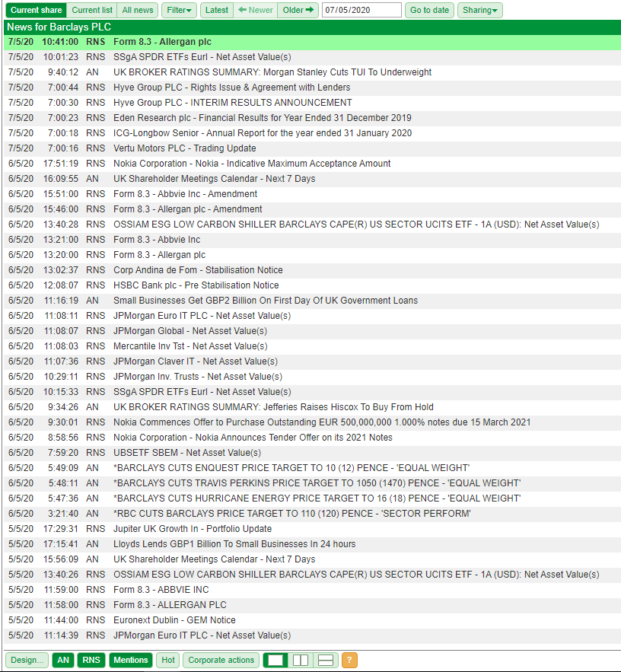Focus the date field showing 07/05/2020

point(361,11)
